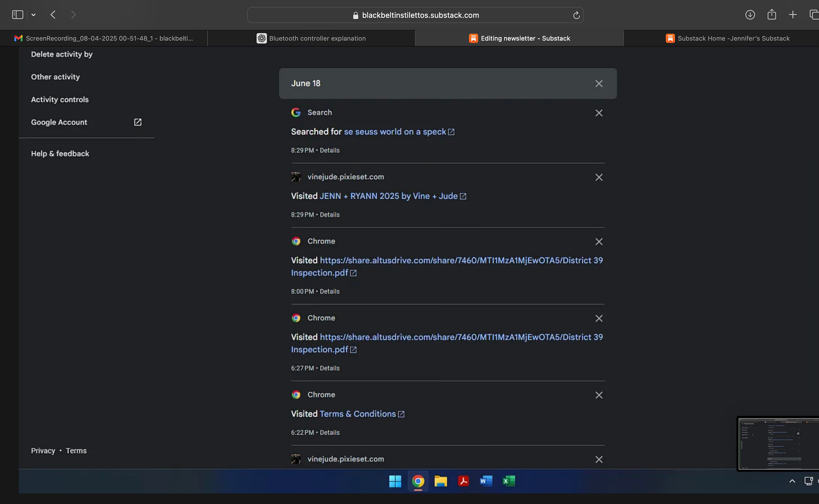819x504 pixels.
Task: Show Details for 8:00 PM Chrome visit
Action: (x=329, y=292)
